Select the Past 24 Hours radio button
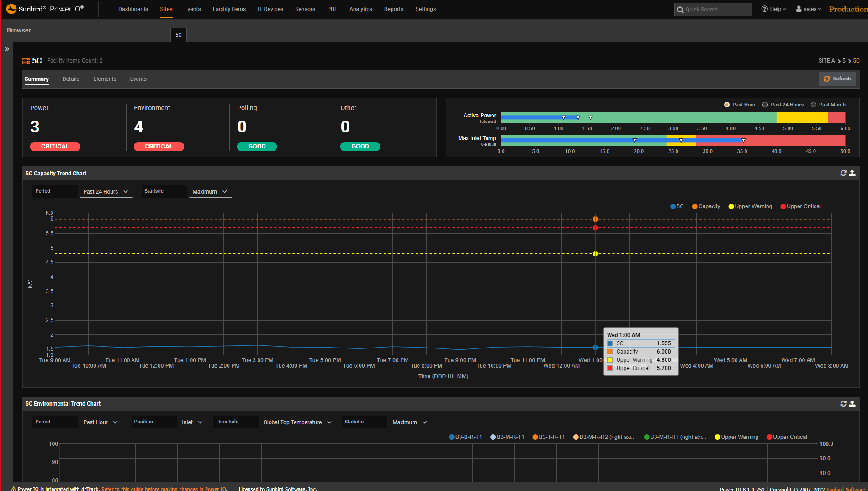The image size is (868, 491). point(765,105)
